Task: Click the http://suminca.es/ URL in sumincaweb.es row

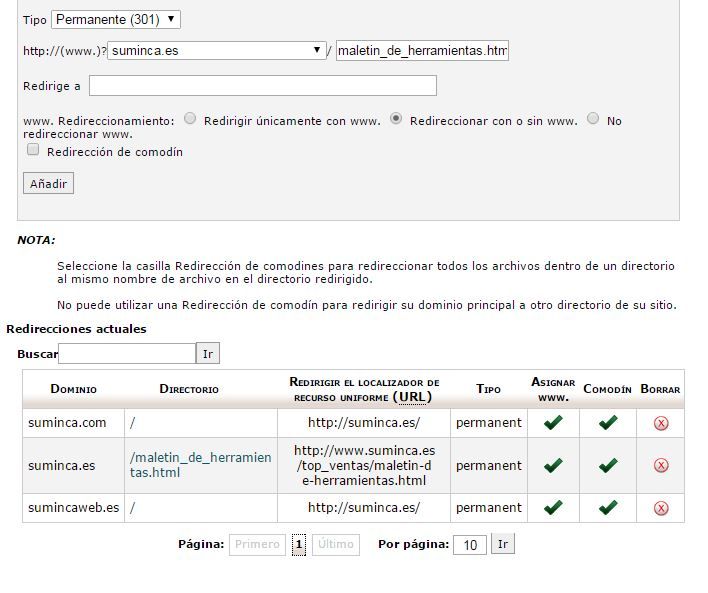Action: pyautogui.click(x=364, y=508)
